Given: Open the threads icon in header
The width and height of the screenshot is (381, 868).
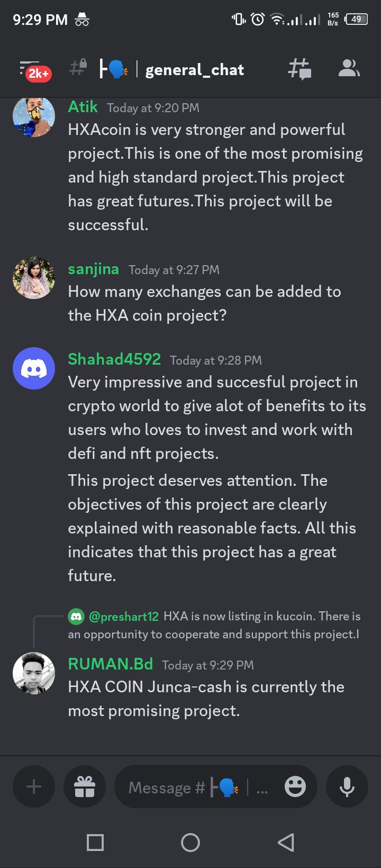Looking at the screenshot, I should click(300, 69).
